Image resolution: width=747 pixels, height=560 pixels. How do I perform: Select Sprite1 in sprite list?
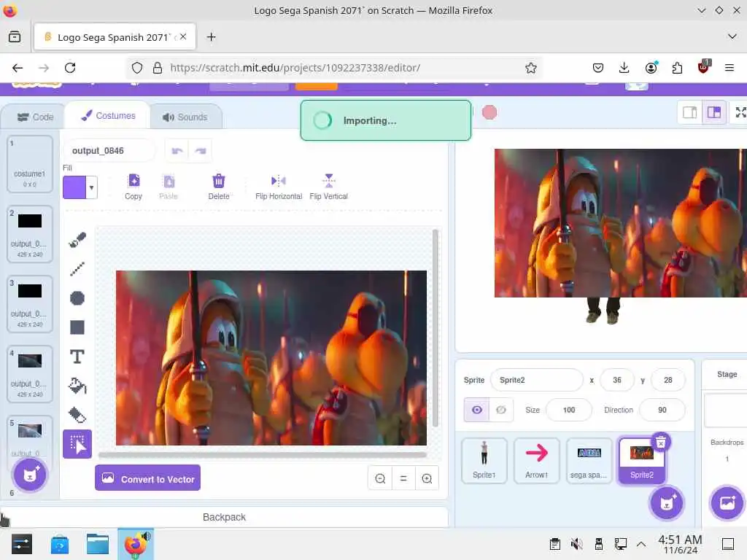tap(484, 461)
